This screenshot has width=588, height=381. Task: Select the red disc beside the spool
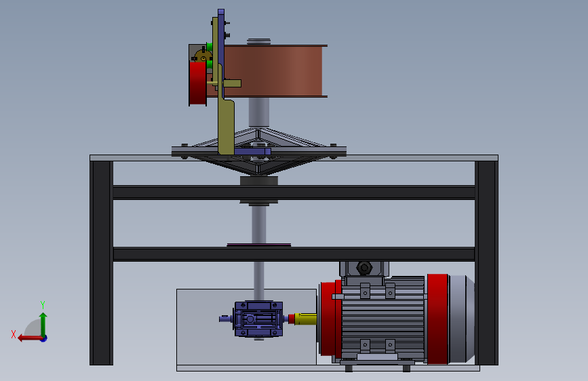(x=197, y=83)
